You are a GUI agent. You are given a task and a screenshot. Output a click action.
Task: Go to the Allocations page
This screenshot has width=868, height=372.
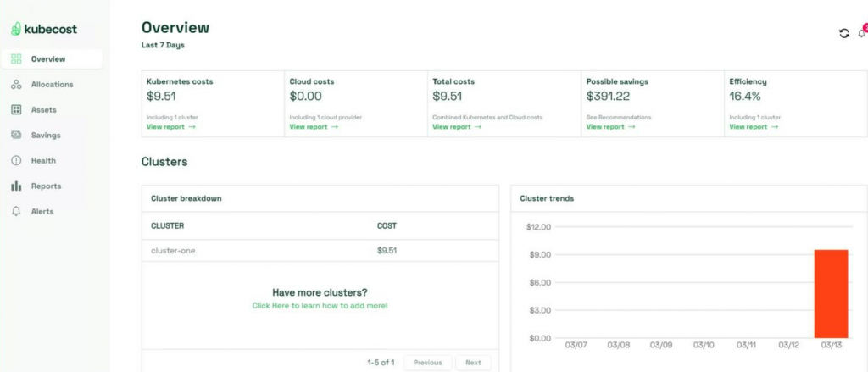[x=52, y=85]
